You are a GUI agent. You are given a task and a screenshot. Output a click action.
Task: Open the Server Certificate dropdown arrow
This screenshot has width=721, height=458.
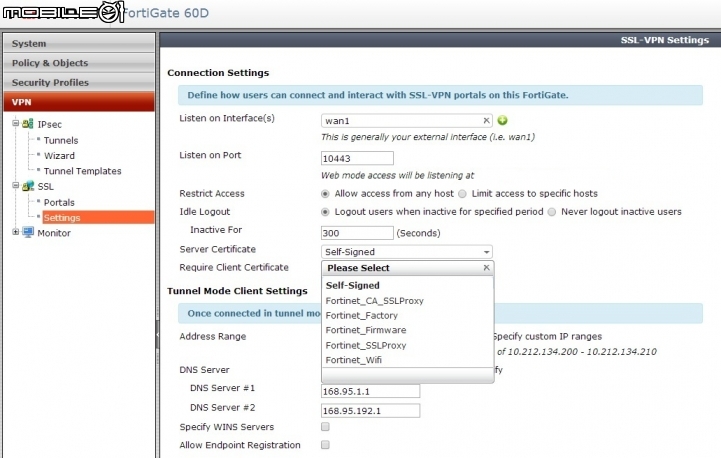(486, 252)
